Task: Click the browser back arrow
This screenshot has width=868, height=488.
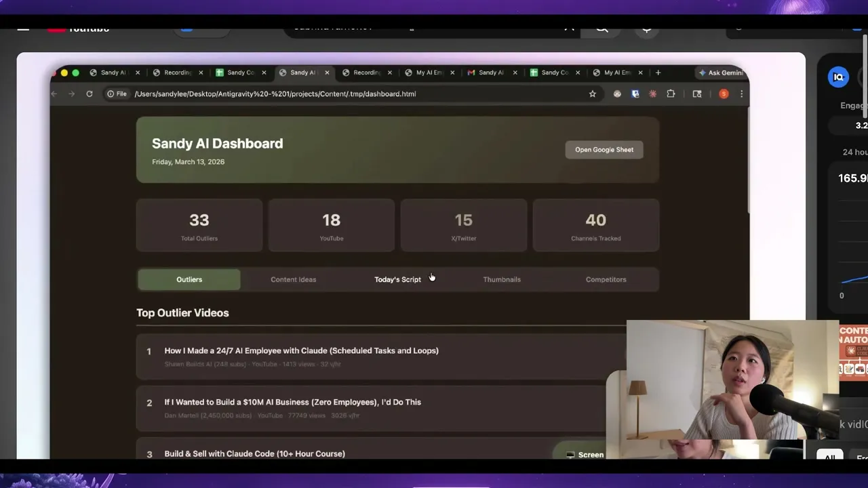Action: (54, 94)
